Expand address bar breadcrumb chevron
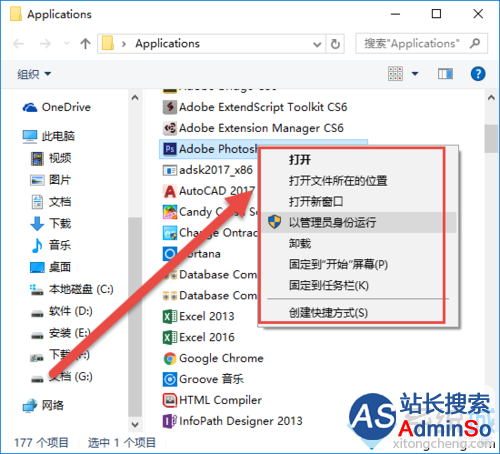The image size is (500, 454). click(124, 44)
